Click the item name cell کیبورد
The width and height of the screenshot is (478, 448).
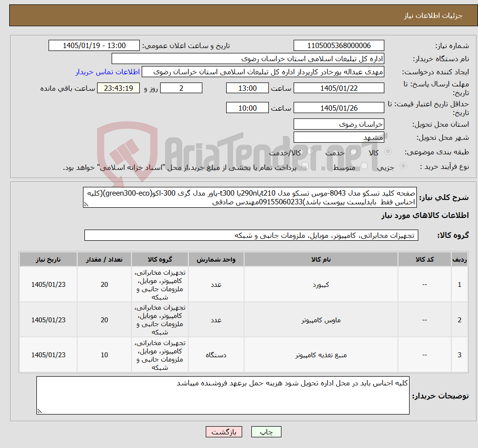(321, 284)
